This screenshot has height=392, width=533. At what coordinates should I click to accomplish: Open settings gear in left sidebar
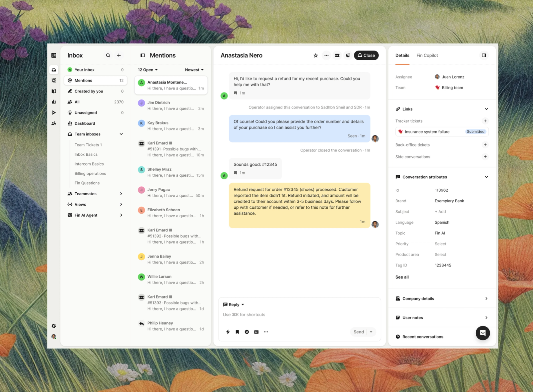[x=54, y=326]
